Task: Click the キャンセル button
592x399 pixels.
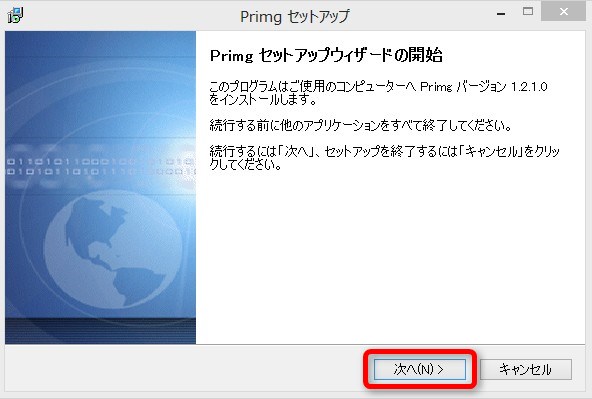Action: 526,369
